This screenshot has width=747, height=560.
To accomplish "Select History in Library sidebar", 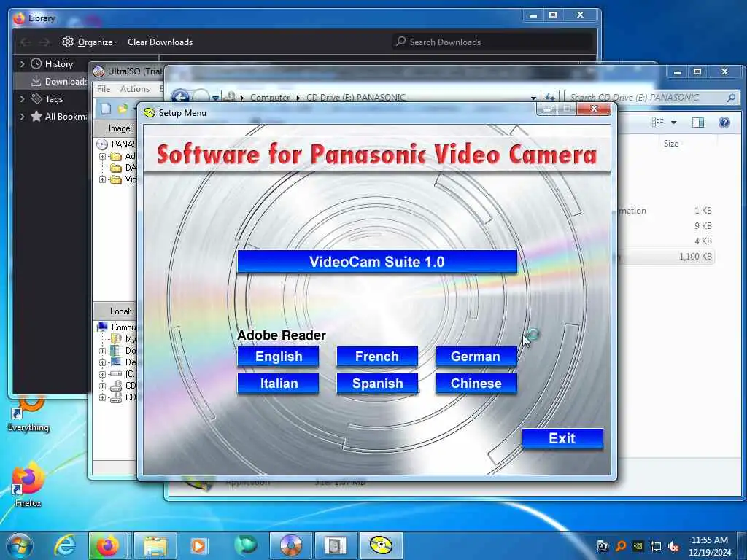I will pos(58,64).
